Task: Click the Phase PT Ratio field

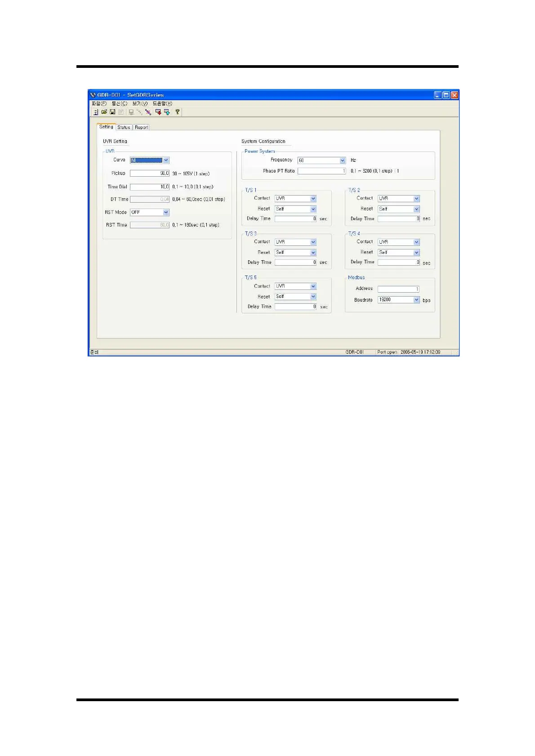Action: pos(322,171)
